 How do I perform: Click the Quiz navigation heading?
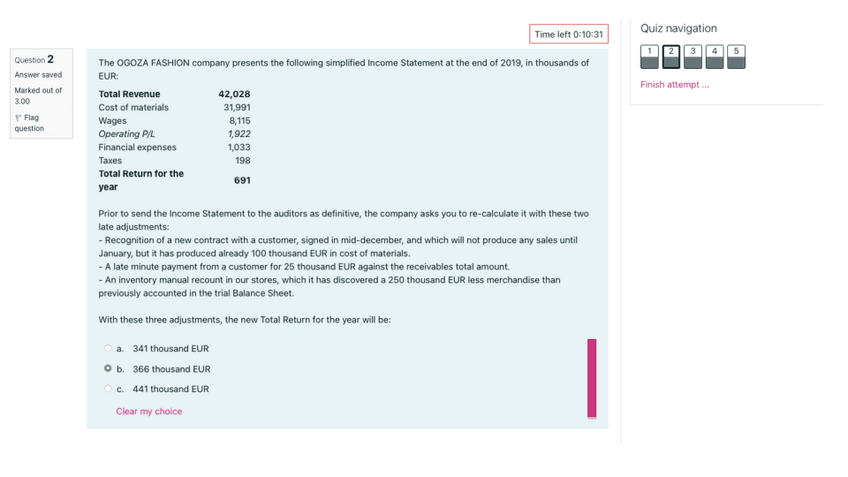click(678, 28)
